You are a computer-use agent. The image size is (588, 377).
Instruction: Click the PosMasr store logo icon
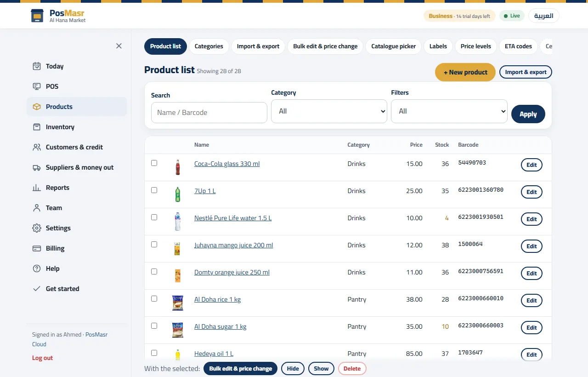[x=37, y=16]
